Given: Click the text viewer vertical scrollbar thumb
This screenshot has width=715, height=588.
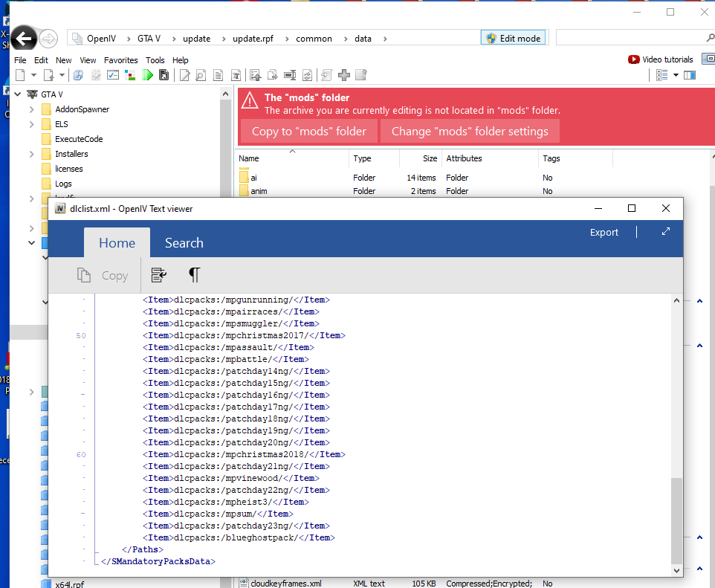Looking at the screenshot, I should point(676,519).
